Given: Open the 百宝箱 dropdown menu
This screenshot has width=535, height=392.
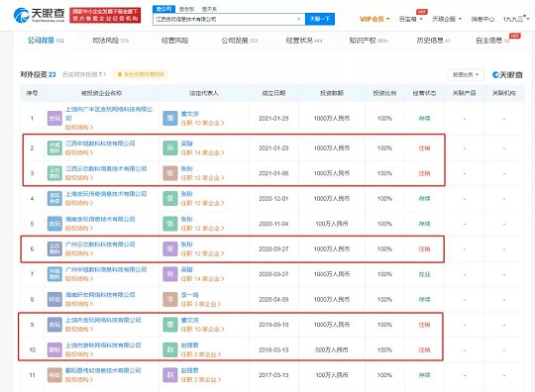Looking at the screenshot, I should coord(411,19).
